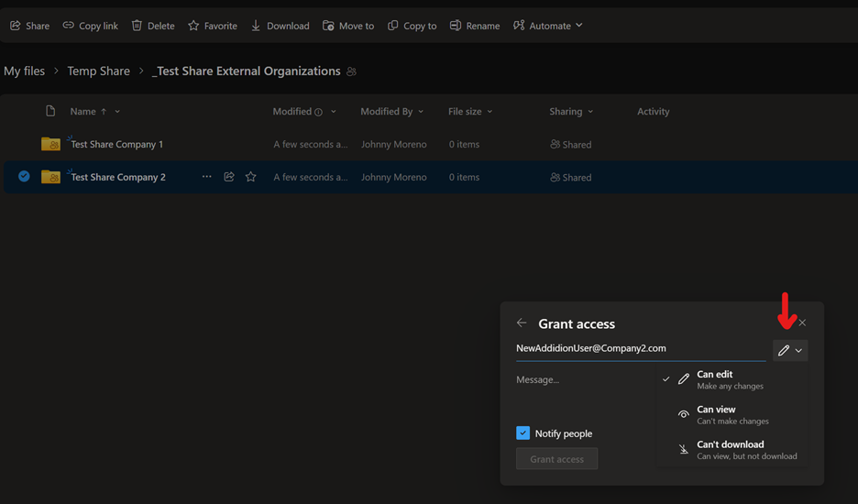Mark item as Favorite in toolbar
This screenshot has width=858, height=504.
coord(213,26)
